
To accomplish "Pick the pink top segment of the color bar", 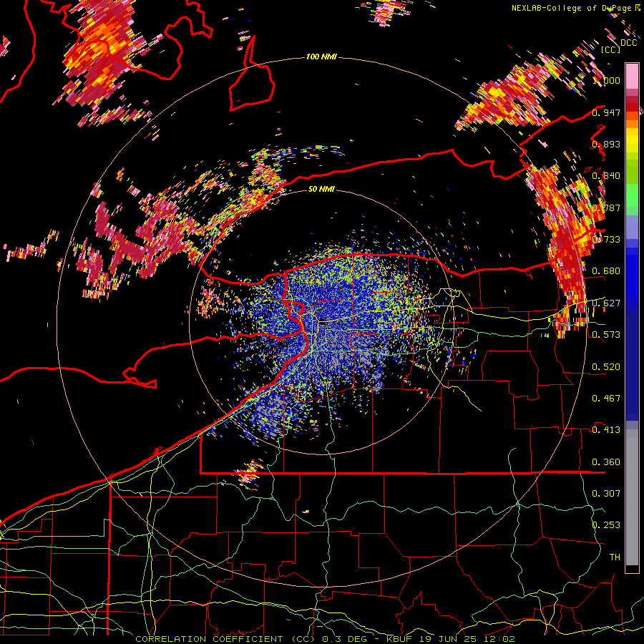I will coord(632,76).
